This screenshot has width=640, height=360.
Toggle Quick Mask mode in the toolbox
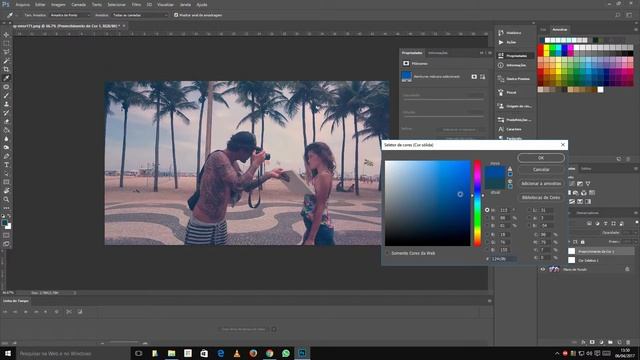click(x=6, y=235)
